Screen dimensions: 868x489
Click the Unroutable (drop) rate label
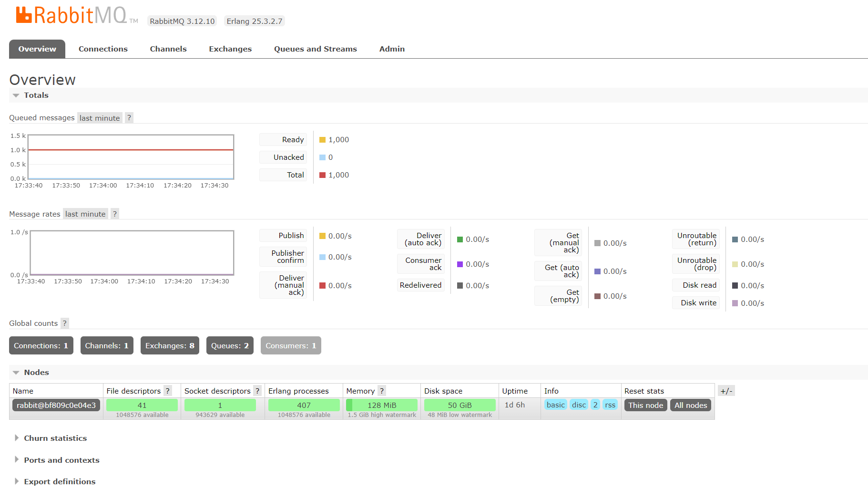(x=696, y=264)
